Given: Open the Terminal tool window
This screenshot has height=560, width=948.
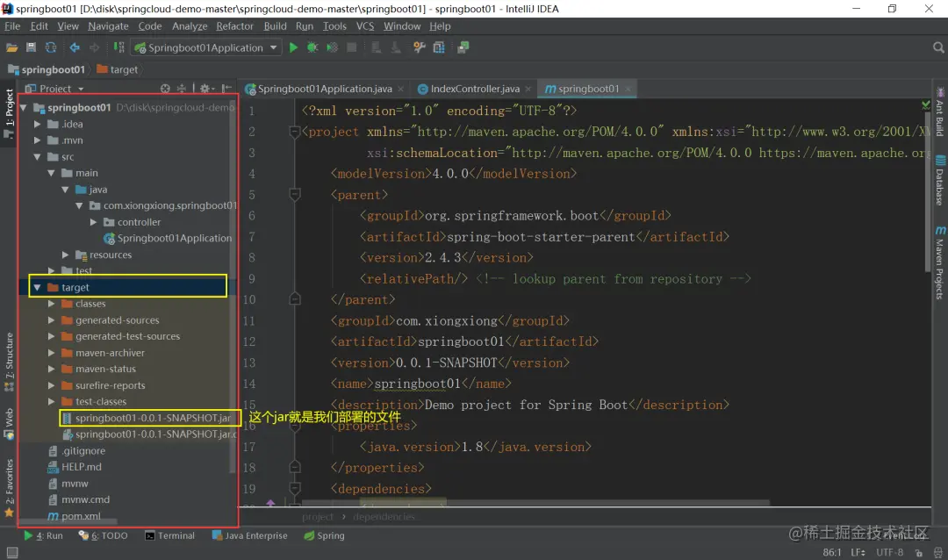Looking at the screenshot, I should point(170,535).
